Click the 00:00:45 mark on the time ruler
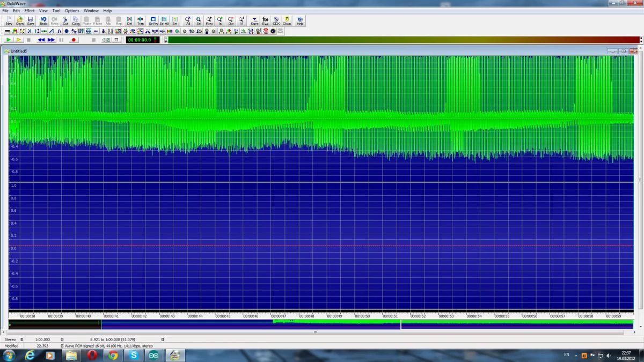 tap(223, 316)
